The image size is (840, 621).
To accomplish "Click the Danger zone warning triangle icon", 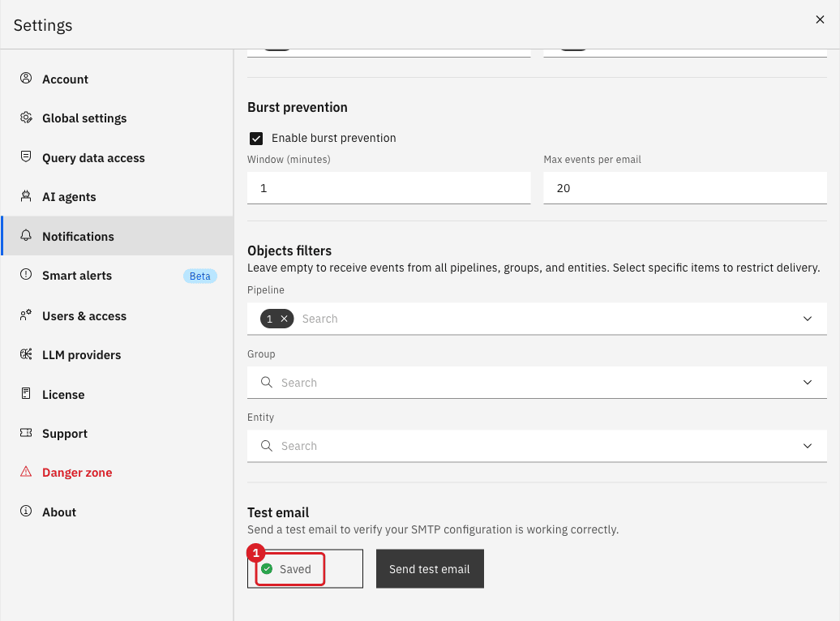I will 26,472.
